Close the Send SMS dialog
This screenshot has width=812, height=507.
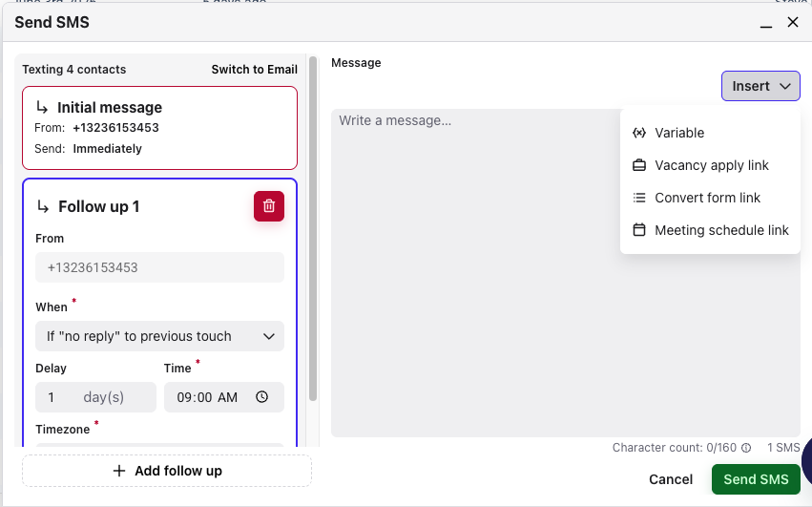[x=793, y=22]
